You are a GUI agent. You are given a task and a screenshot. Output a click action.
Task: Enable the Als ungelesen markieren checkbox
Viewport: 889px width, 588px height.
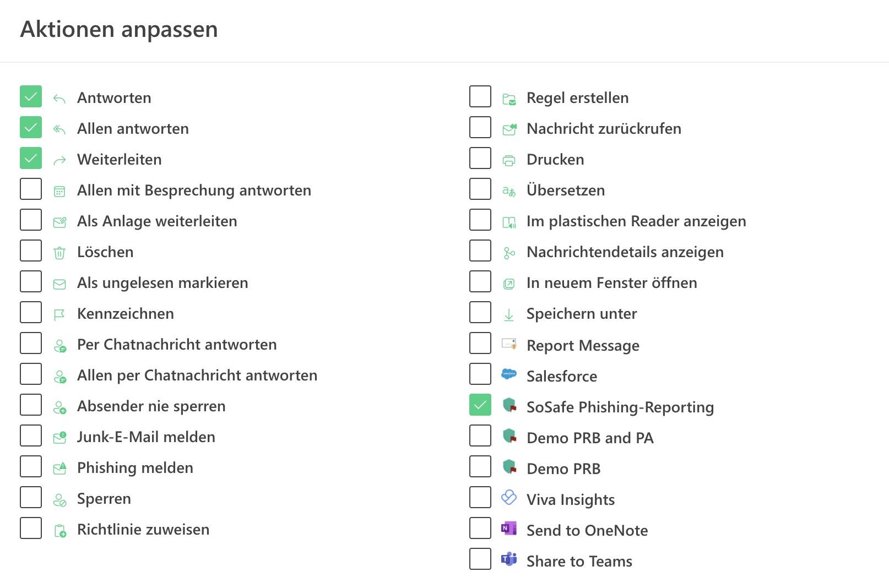coord(31,281)
